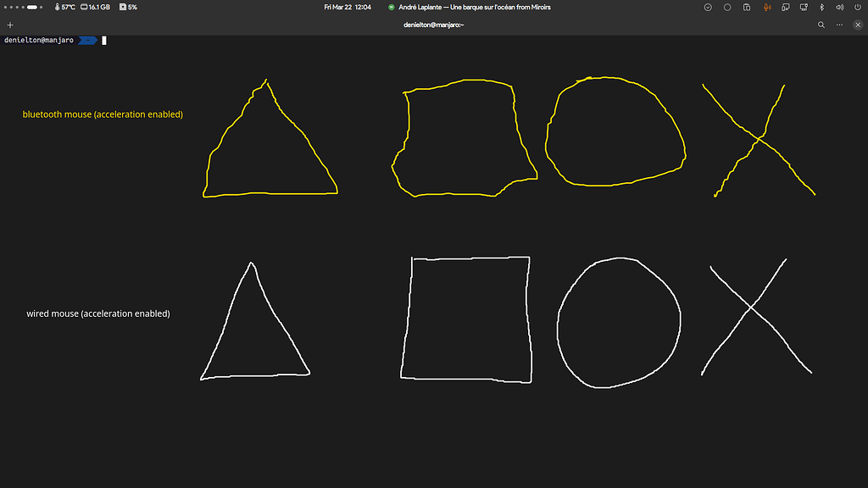This screenshot has width=868, height=488.
Task: Click the Bluetooth icon in top bar
Action: click(x=821, y=7)
